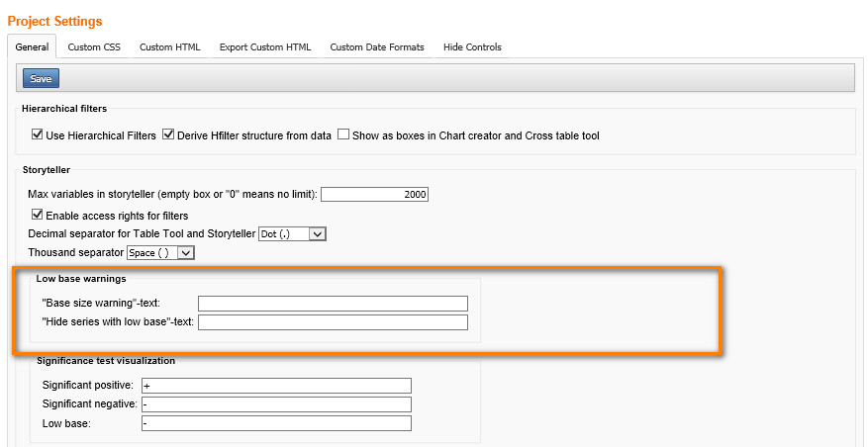Viewport: 868px width, 447px height.
Task: Focus the Hide series with low base field
Action: point(333,322)
